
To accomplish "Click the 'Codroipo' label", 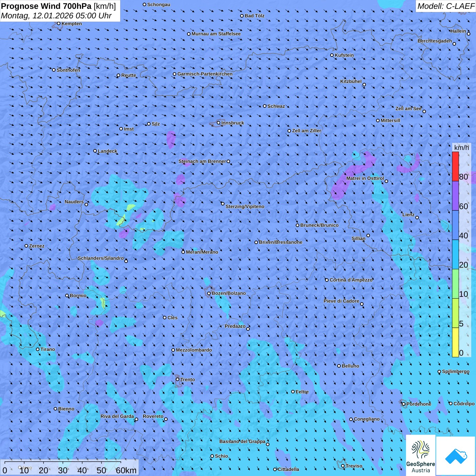I will coord(464,404).
